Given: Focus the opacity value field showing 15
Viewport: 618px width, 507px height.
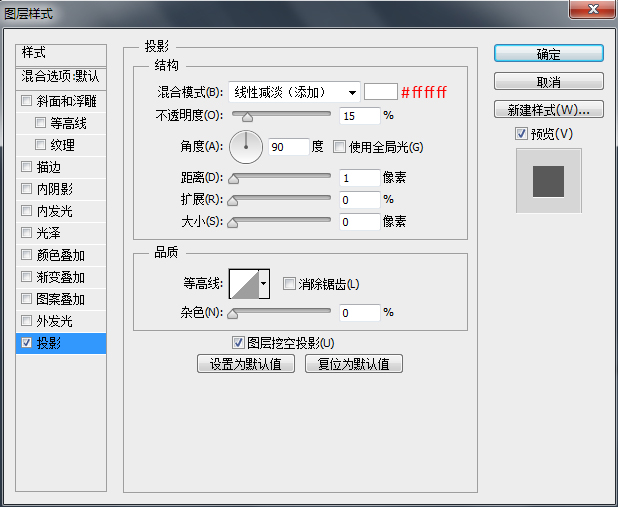Looking at the screenshot, I should pos(360,116).
